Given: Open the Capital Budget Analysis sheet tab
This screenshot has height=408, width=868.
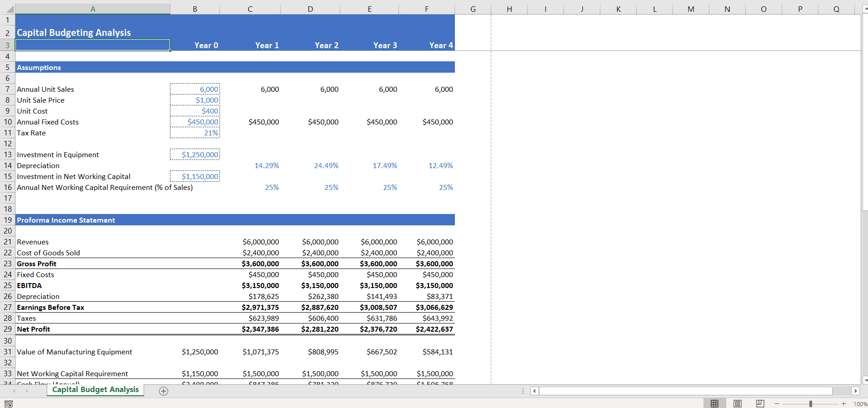Looking at the screenshot, I should 95,390.
